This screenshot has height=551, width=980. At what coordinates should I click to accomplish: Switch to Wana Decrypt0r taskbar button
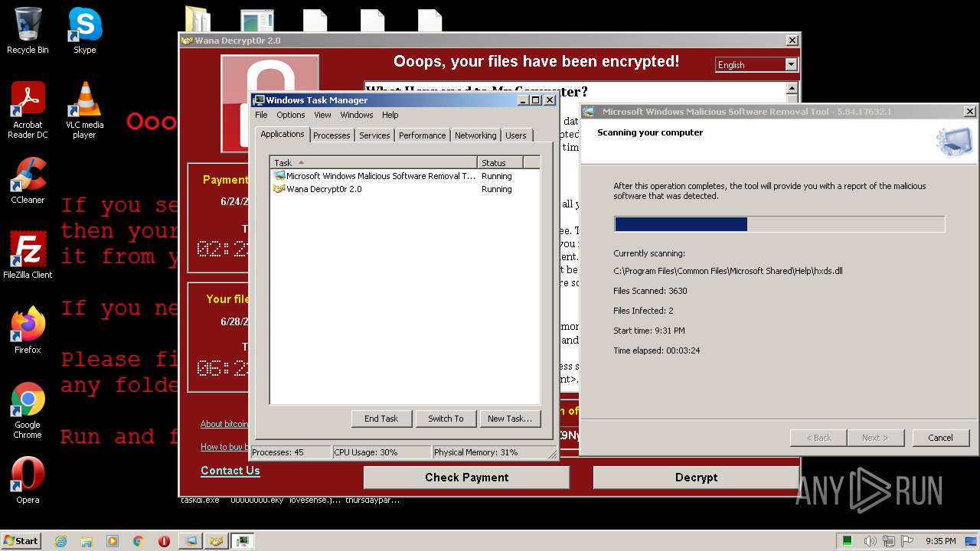coord(217,541)
